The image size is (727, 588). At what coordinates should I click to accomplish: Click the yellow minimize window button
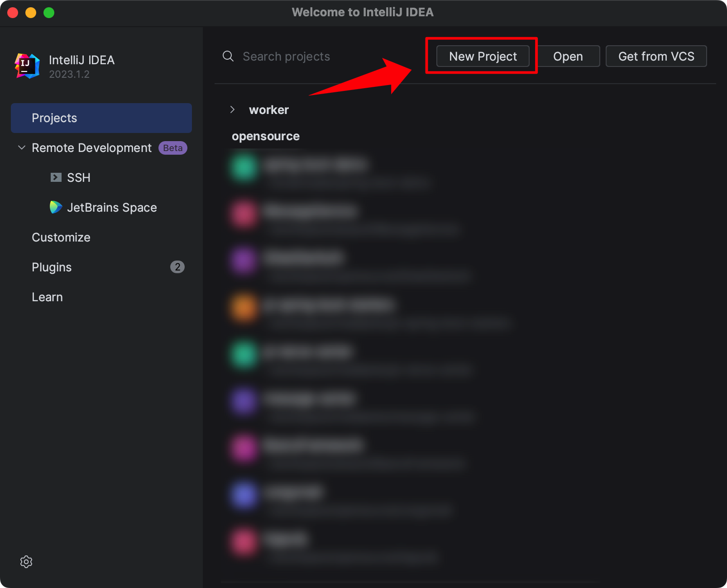(x=31, y=13)
